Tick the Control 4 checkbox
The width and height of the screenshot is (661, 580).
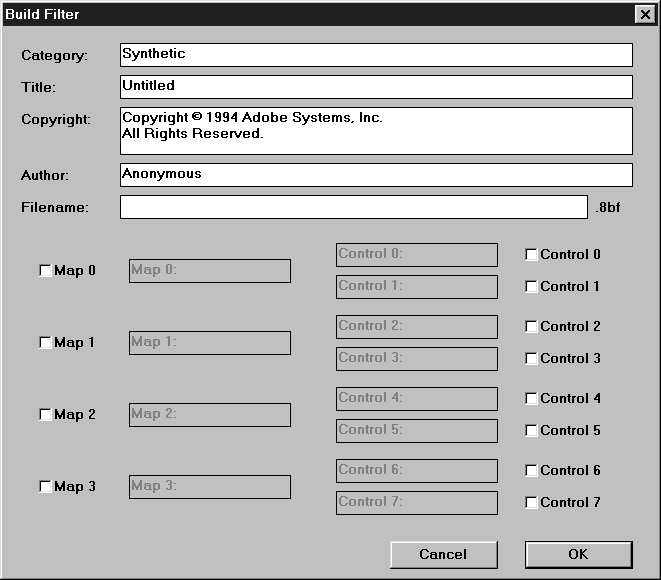pos(532,399)
